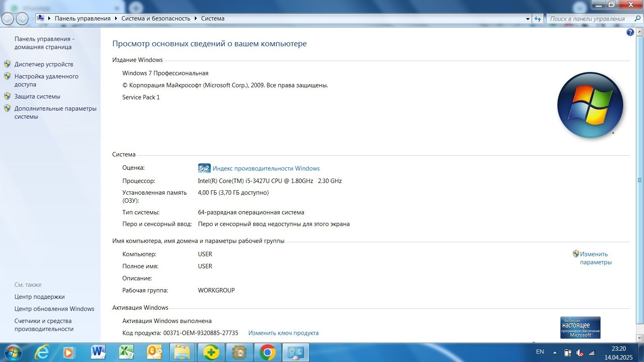The width and height of the screenshot is (644, 362).
Task: Click the 'Service Pack 1' text
Action: coord(141,97)
